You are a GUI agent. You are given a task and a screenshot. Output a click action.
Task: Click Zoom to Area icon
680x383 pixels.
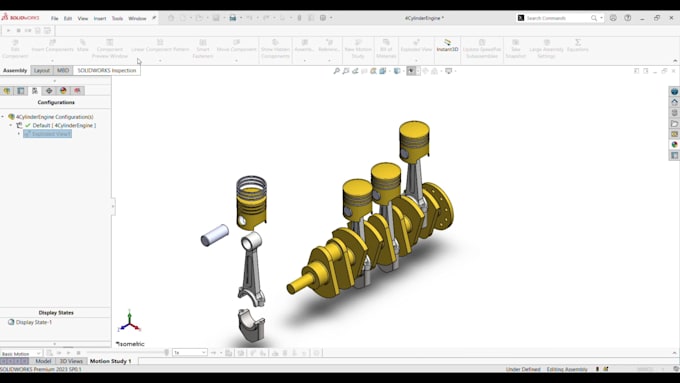346,71
